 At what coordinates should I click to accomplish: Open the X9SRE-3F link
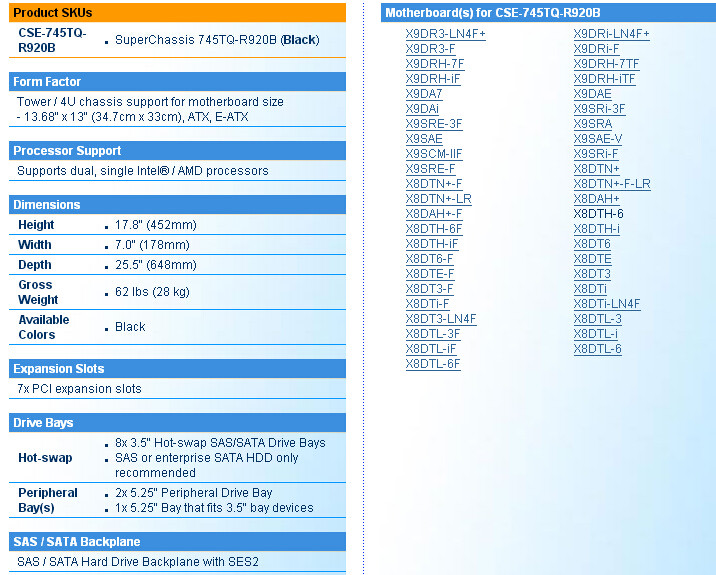434,124
